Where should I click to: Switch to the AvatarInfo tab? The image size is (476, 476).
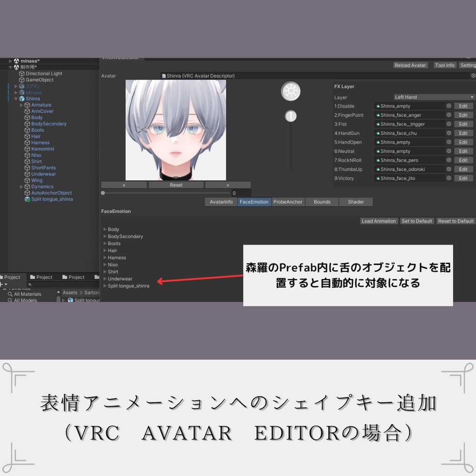(x=221, y=202)
